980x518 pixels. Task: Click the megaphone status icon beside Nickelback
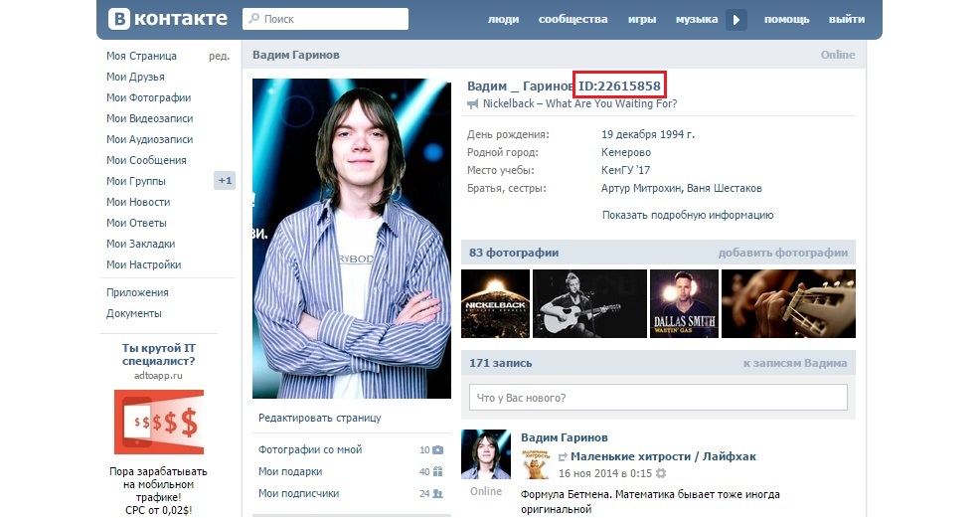pos(474,104)
